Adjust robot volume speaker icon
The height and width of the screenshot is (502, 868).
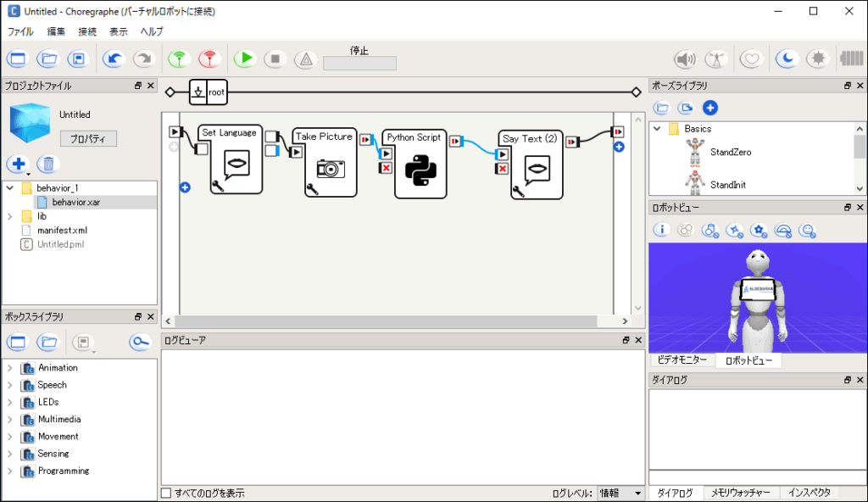(685, 59)
